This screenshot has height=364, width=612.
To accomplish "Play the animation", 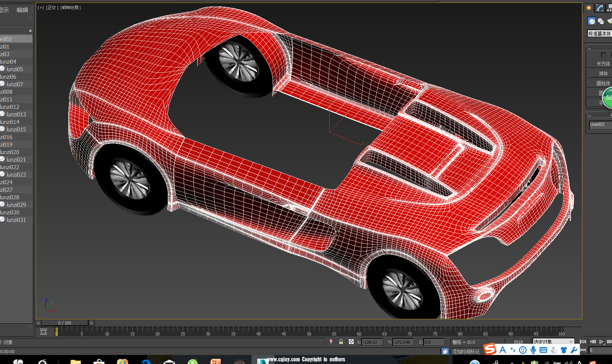I will pyautogui.click(x=601, y=342).
